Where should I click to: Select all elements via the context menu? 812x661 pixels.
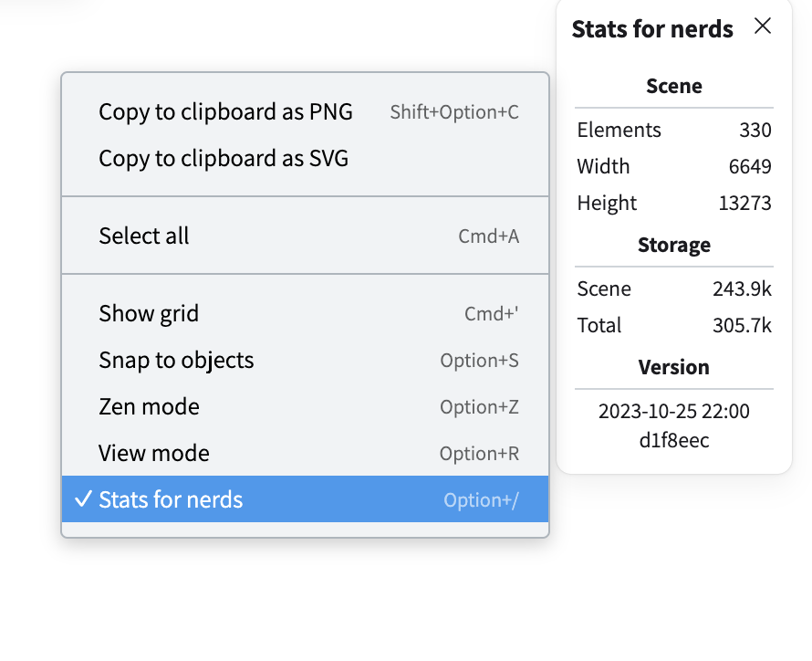(143, 236)
